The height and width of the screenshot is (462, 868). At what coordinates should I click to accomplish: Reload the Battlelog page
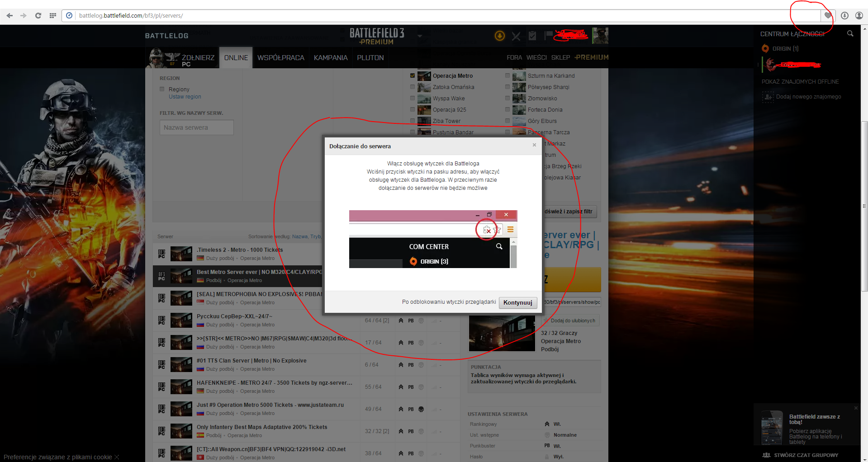tap(38, 15)
